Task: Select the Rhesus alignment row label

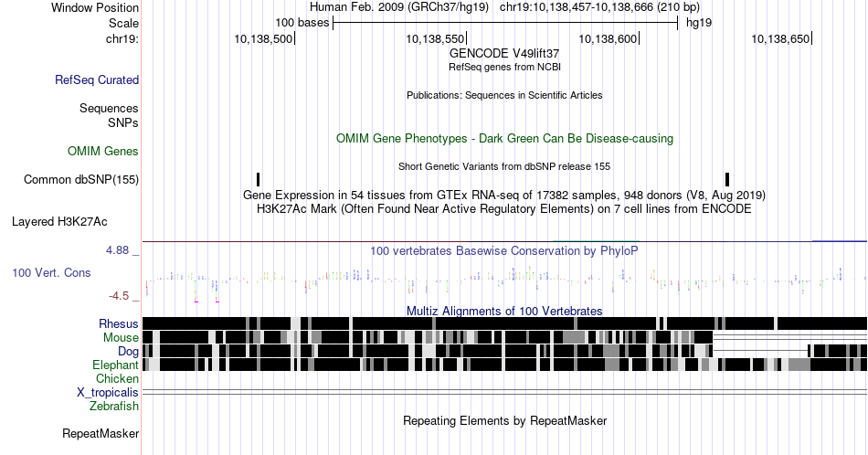Action: coord(119,323)
